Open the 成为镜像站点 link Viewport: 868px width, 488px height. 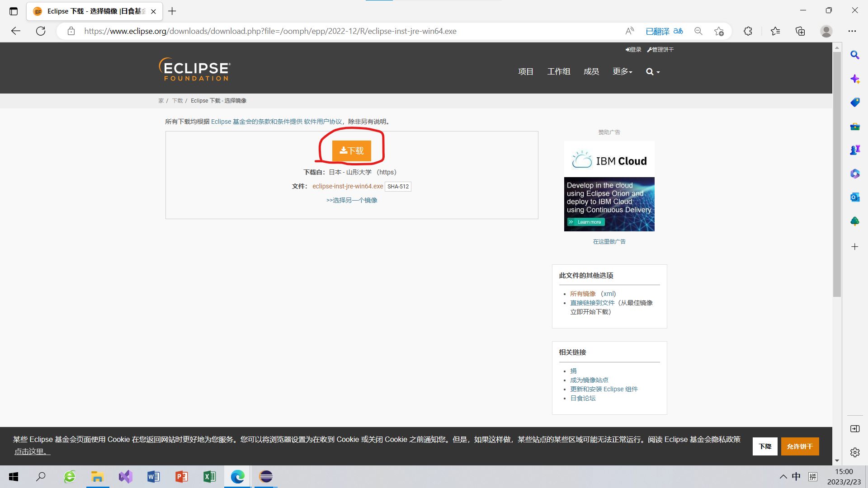[589, 380]
